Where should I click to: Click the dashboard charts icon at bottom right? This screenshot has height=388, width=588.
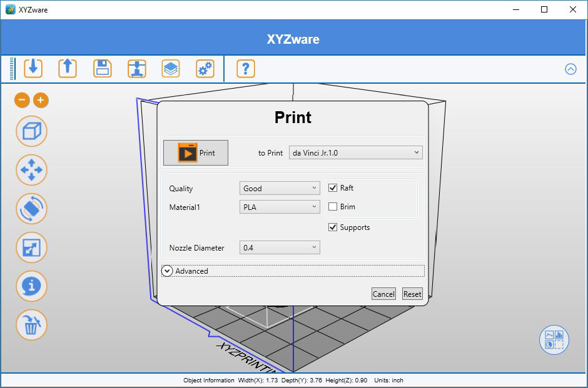click(x=554, y=340)
